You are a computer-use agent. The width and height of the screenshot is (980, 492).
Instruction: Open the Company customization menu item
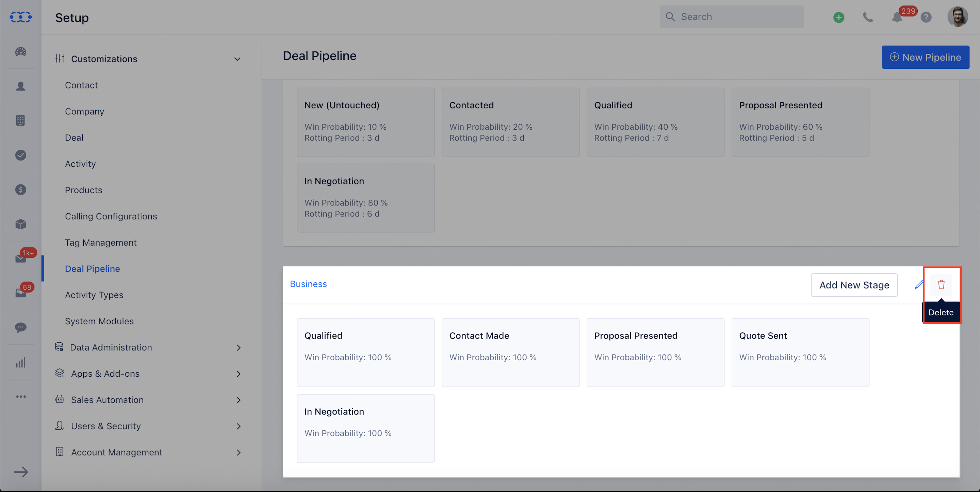tap(84, 112)
